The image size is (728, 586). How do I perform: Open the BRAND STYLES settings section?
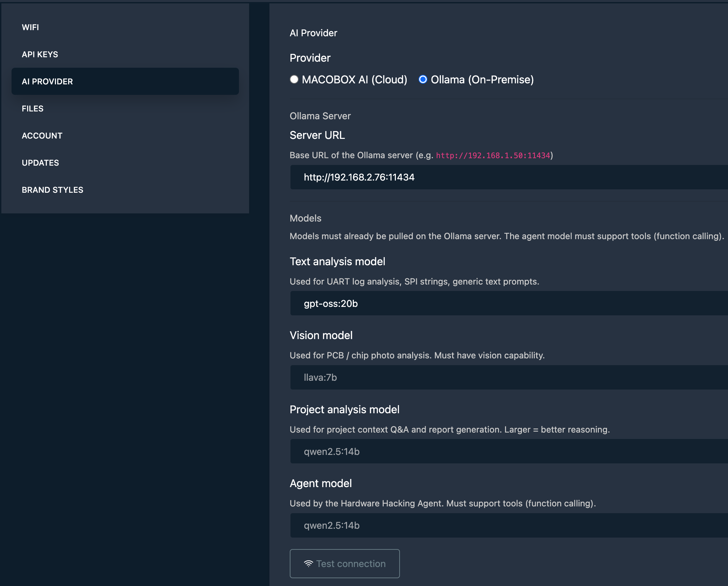53,190
